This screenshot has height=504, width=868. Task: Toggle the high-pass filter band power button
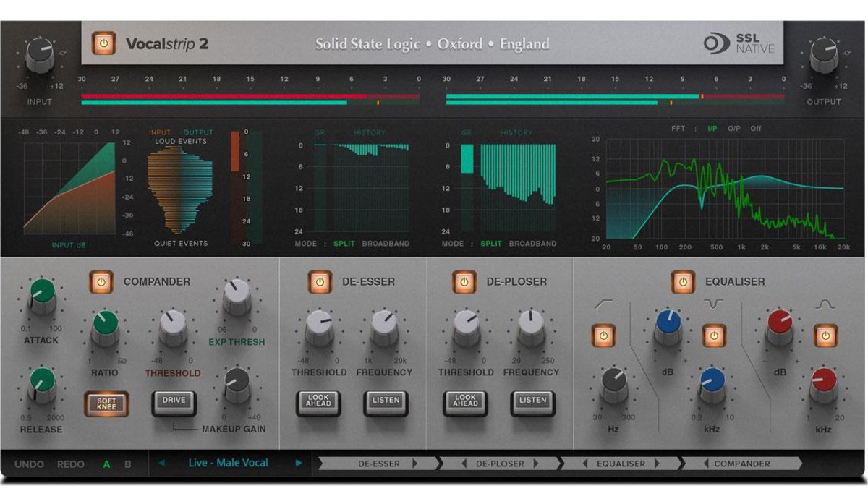point(603,336)
